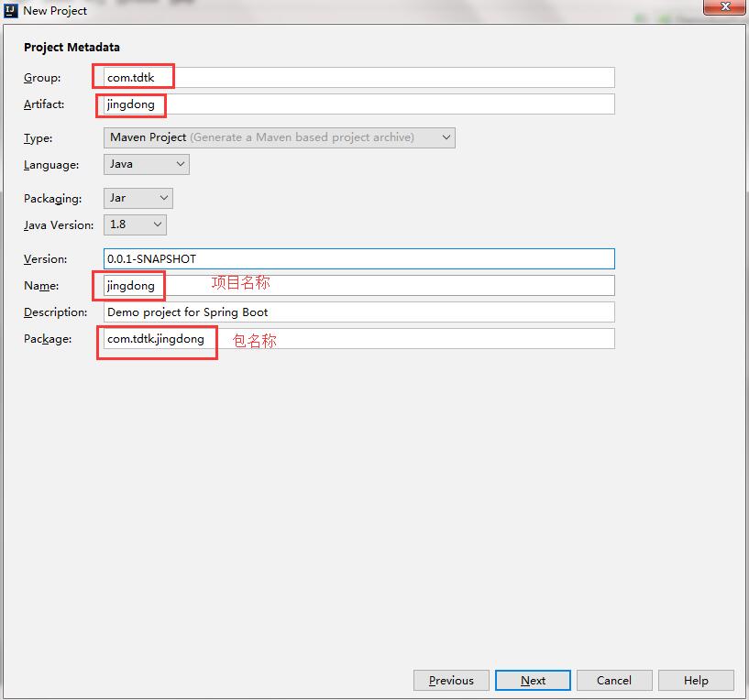Click the Package input field

coord(358,338)
